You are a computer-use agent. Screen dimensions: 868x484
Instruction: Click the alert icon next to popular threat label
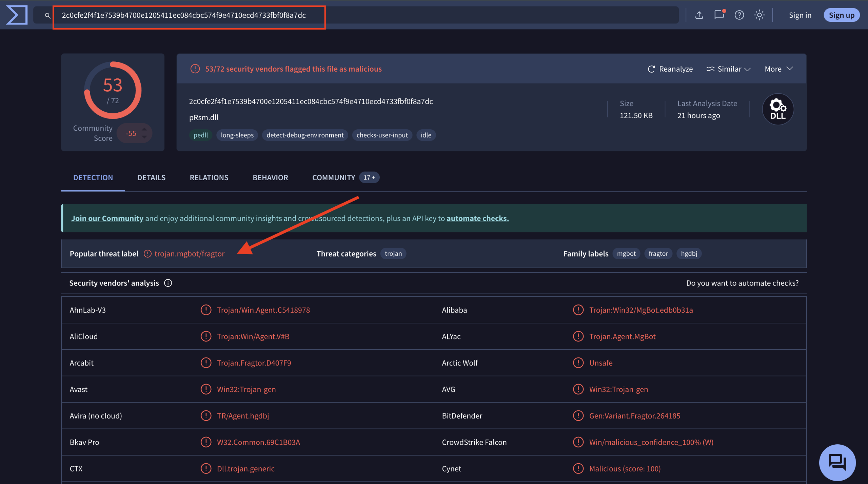pyautogui.click(x=147, y=254)
